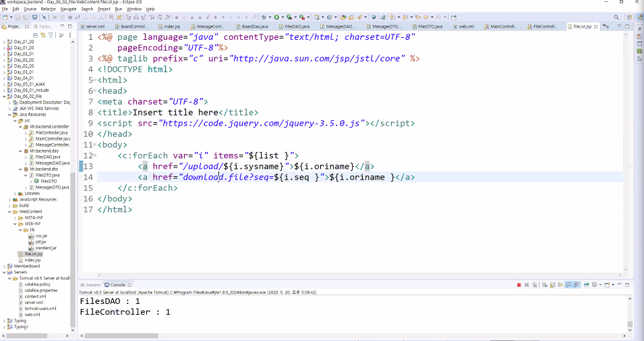
Task: Collapse the Servers node in tree
Action: (4, 272)
